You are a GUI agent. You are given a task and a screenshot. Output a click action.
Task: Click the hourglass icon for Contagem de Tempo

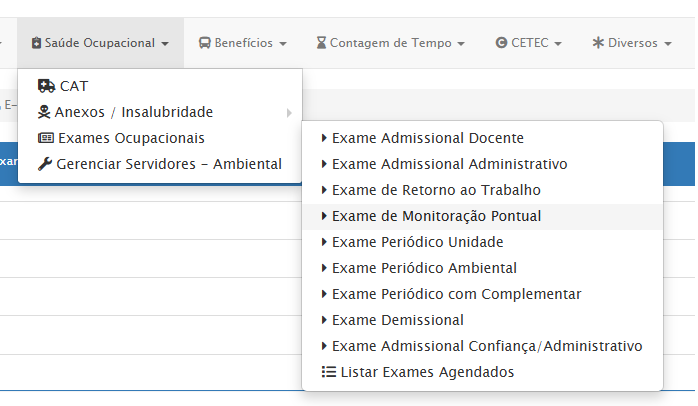(321, 43)
